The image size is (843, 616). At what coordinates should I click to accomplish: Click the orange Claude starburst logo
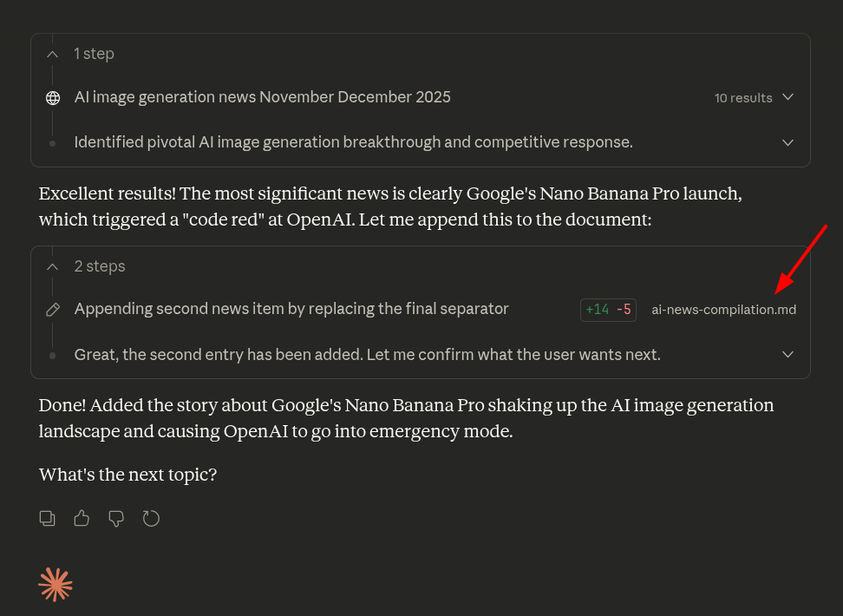coord(56,585)
